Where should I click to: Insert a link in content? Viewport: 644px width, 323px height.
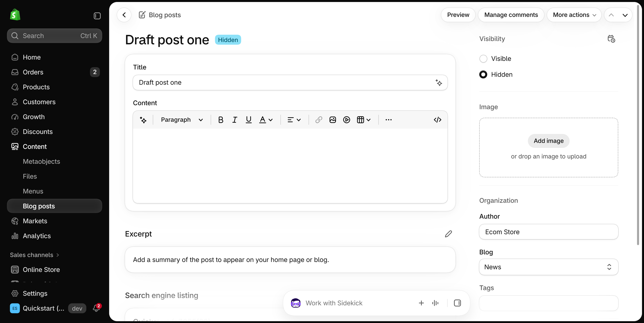(x=319, y=120)
